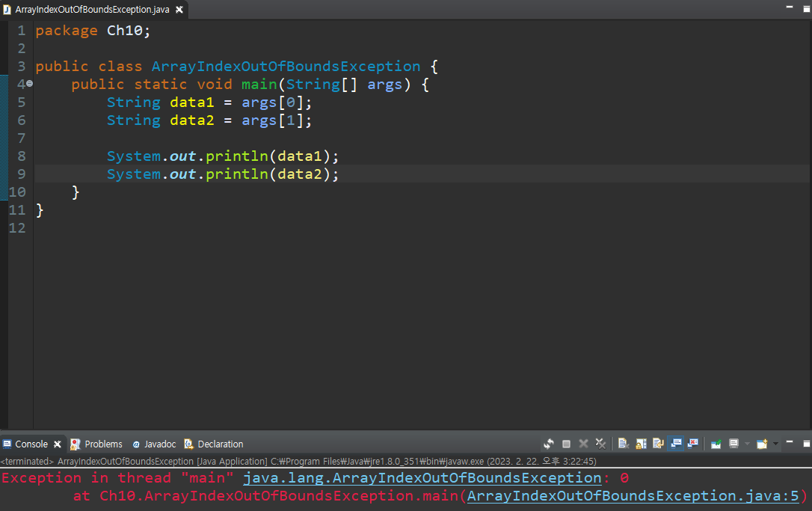Click line number 9 in the gutter
The image size is (812, 511).
coord(21,174)
